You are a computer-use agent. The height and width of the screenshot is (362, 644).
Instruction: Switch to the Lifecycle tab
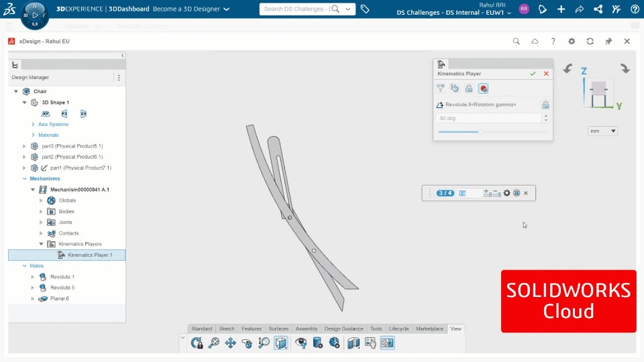(398, 328)
